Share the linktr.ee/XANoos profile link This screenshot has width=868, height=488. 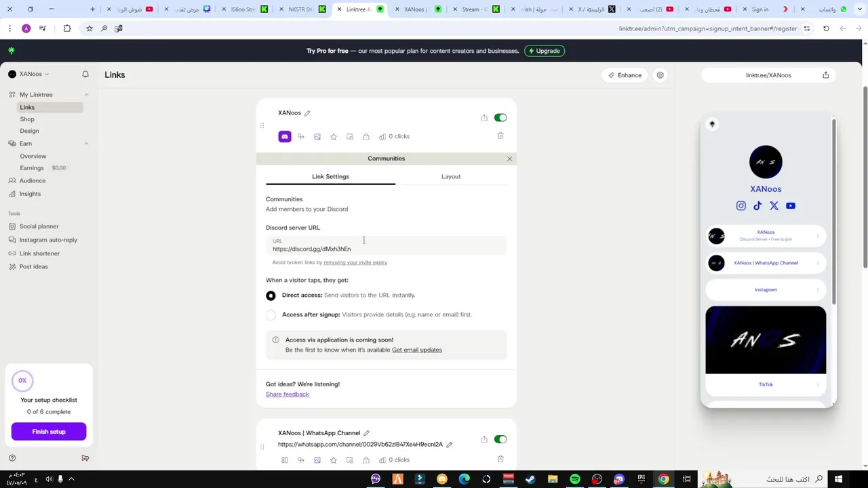tap(825, 75)
